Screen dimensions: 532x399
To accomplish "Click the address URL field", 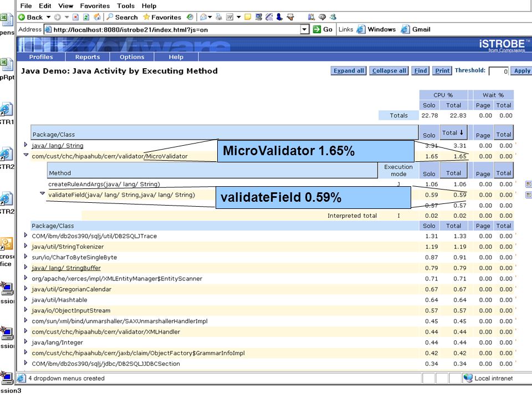I will (x=176, y=29).
